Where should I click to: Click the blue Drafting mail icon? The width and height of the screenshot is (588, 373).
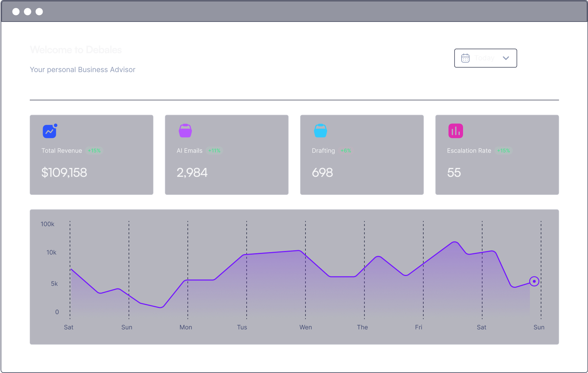[x=319, y=130]
